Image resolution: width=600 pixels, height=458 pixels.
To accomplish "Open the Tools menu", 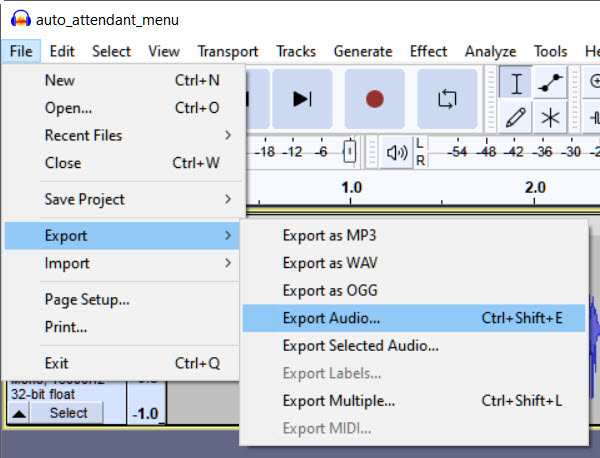I will tap(550, 51).
